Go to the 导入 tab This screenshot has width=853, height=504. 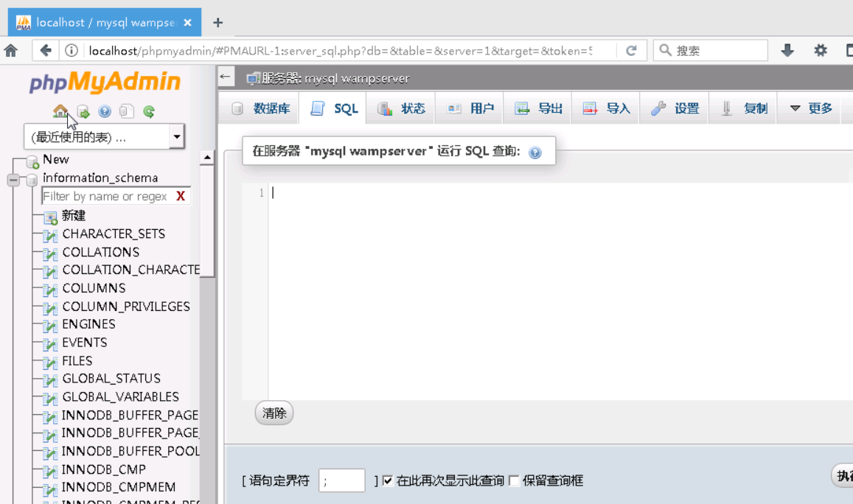[x=607, y=108]
